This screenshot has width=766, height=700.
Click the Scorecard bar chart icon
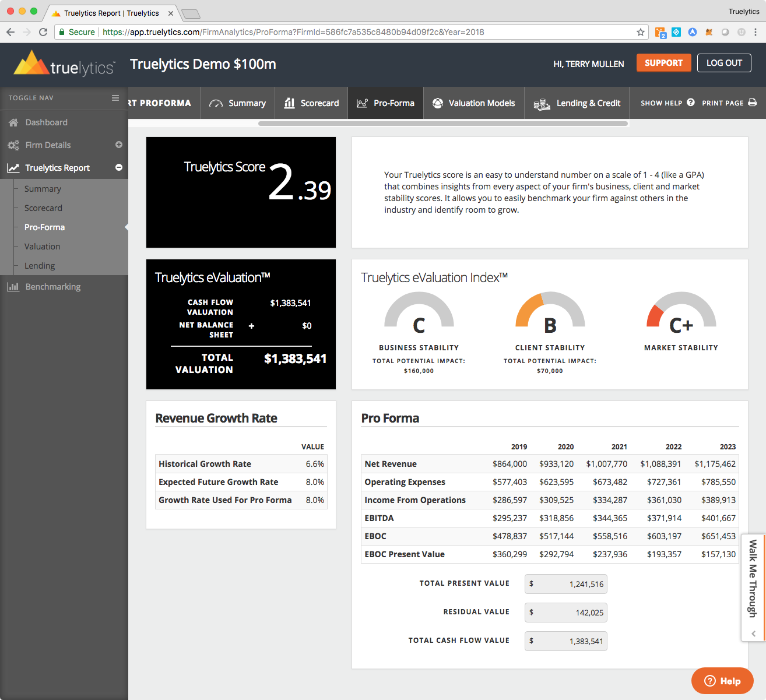(290, 103)
